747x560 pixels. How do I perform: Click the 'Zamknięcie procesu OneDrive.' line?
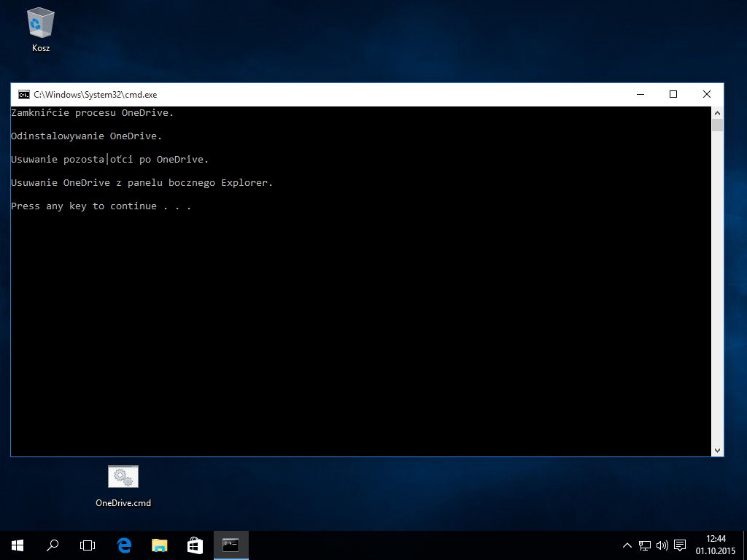click(x=92, y=113)
